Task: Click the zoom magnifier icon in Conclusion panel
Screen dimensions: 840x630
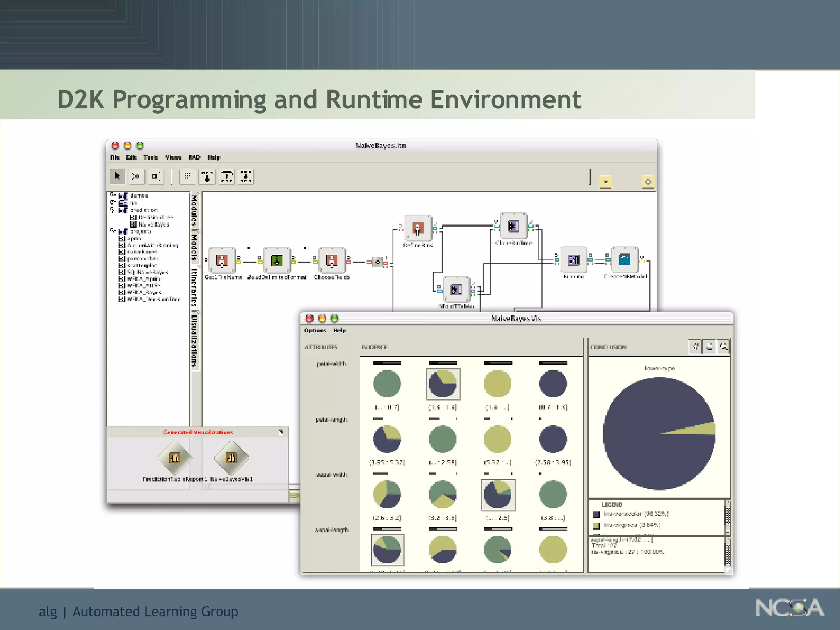Action: click(724, 347)
